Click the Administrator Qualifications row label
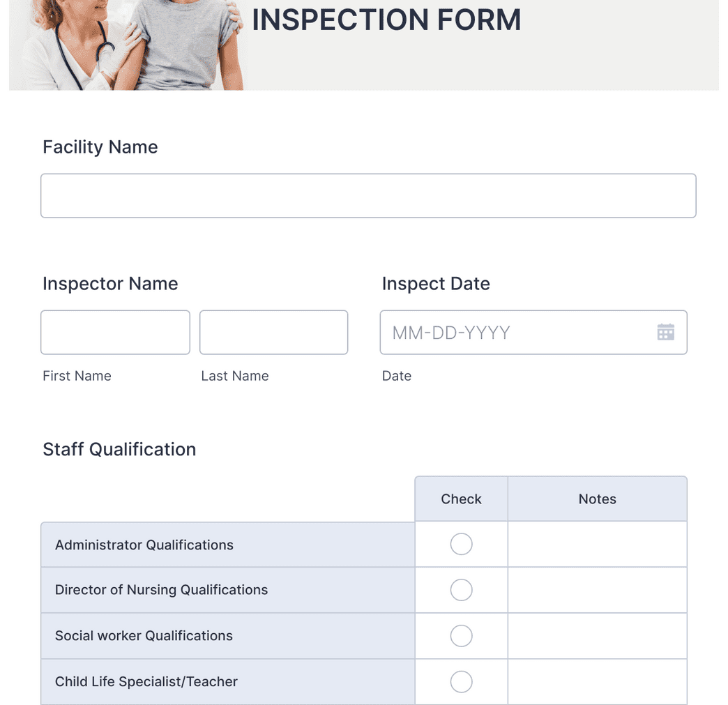The image size is (728, 705). pyautogui.click(x=144, y=544)
